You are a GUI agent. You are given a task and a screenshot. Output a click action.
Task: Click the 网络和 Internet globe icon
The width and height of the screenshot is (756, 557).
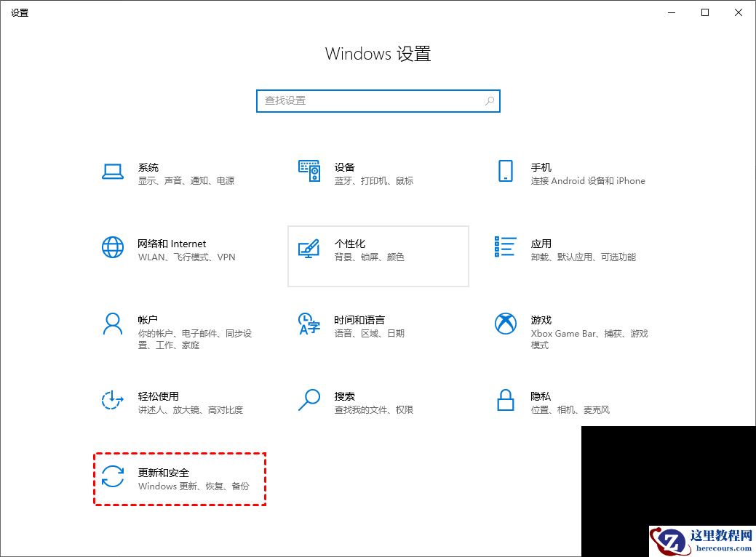(112, 248)
